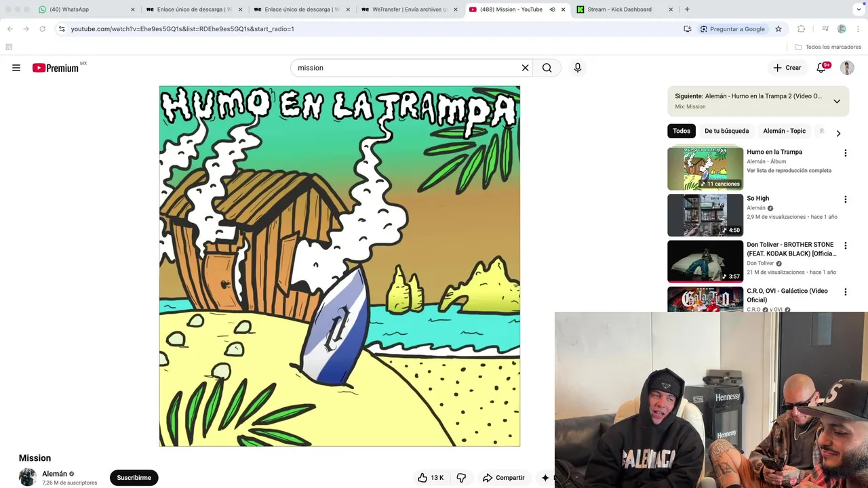This screenshot has height=488, width=868.
Task: Click the Ask AI sparkle button
Action: pyautogui.click(x=545, y=478)
